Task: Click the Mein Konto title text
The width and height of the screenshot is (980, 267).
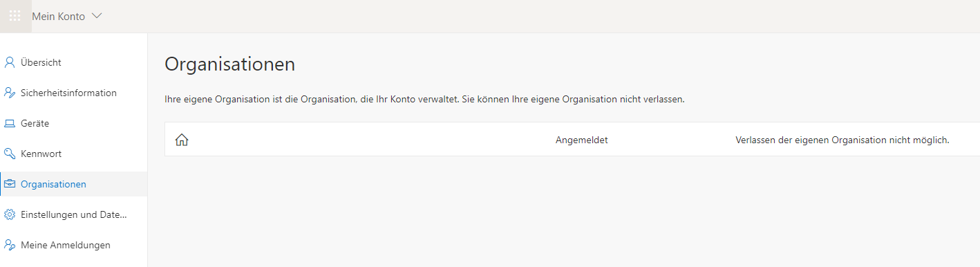Action: [x=59, y=16]
